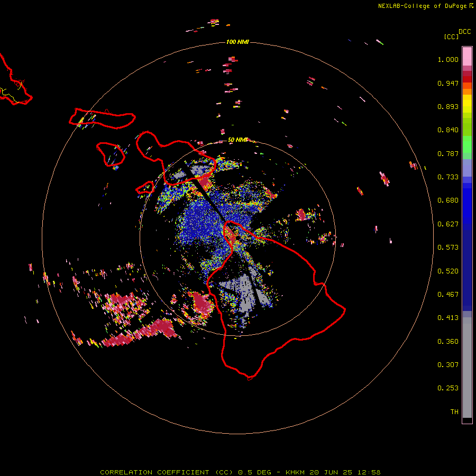Click the 0.520 legend value
This screenshot has width=476, height=476.
pyautogui.click(x=448, y=271)
